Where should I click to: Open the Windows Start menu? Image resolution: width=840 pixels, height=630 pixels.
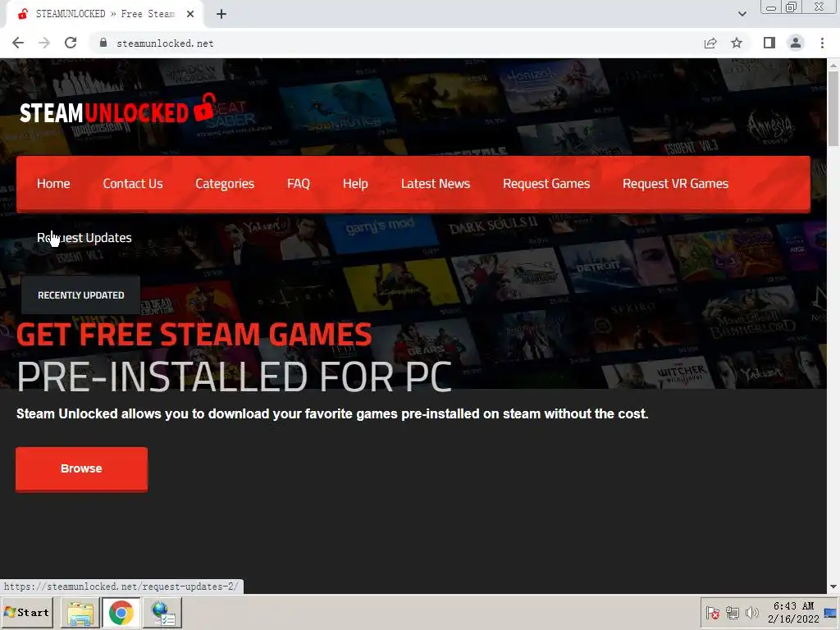pyautogui.click(x=27, y=612)
